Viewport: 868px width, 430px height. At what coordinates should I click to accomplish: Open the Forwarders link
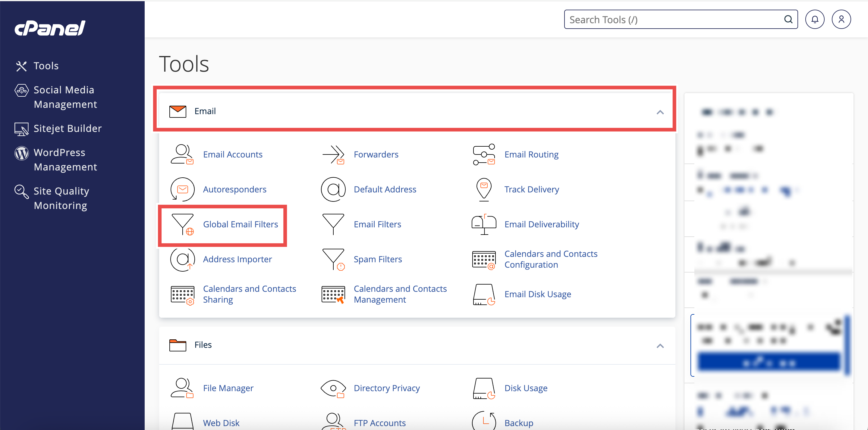[376, 154]
